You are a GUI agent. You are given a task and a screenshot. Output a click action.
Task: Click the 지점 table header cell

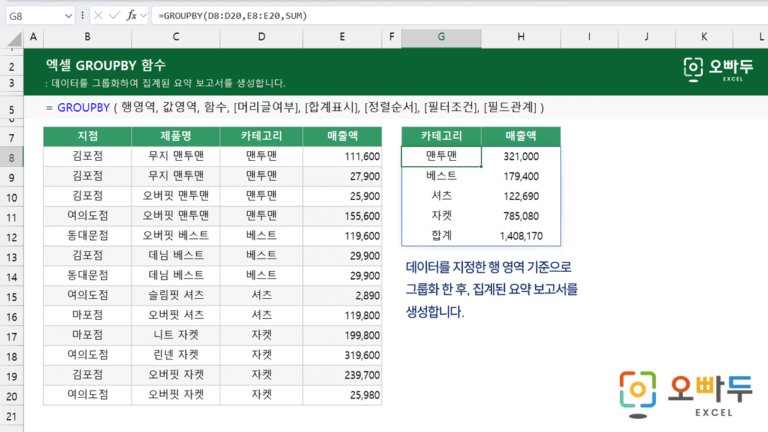pyautogui.click(x=87, y=136)
